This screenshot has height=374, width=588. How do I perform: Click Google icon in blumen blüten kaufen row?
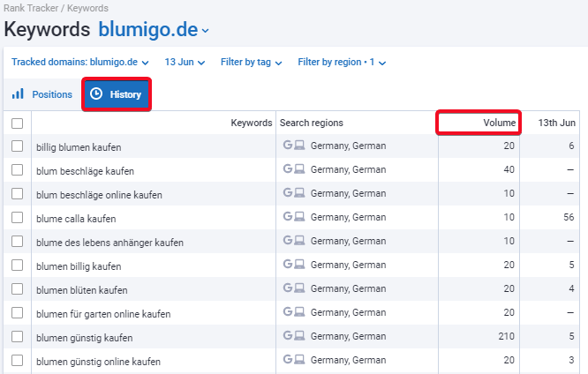(x=288, y=288)
